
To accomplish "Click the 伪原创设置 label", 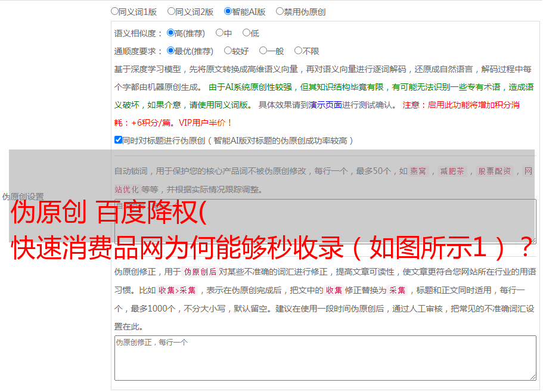I will pyautogui.click(x=23, y=197).
